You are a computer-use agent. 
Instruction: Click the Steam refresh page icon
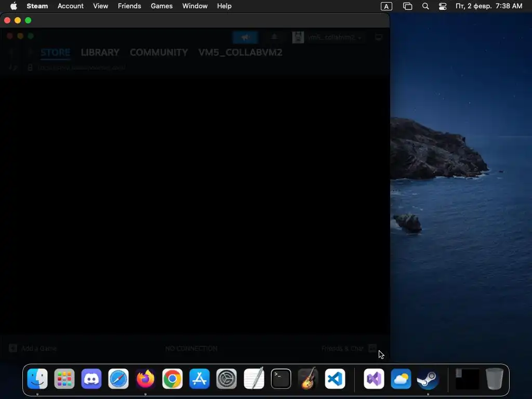click(12, 68)
